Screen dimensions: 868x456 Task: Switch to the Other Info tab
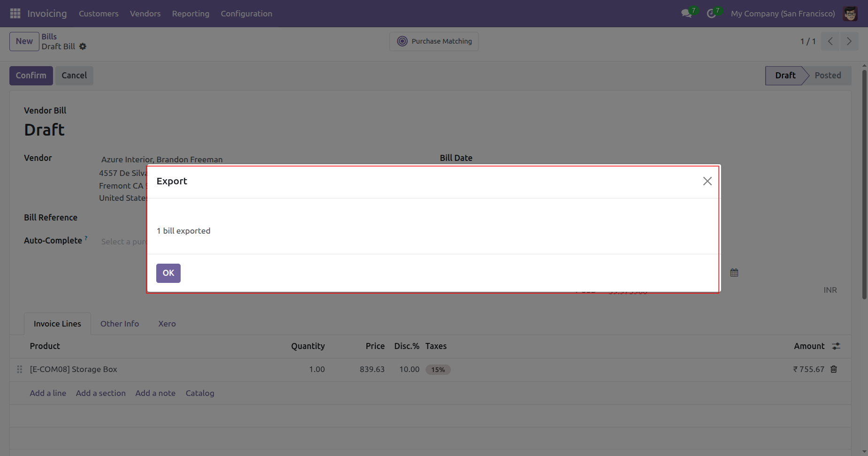[x=120, y=324]
